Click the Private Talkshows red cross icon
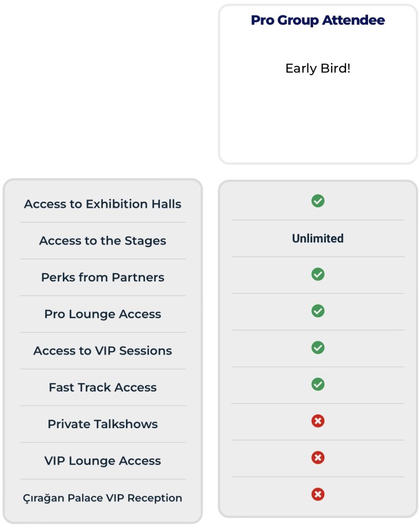Viewport: 420px width, 527px height. coord(318,421)
